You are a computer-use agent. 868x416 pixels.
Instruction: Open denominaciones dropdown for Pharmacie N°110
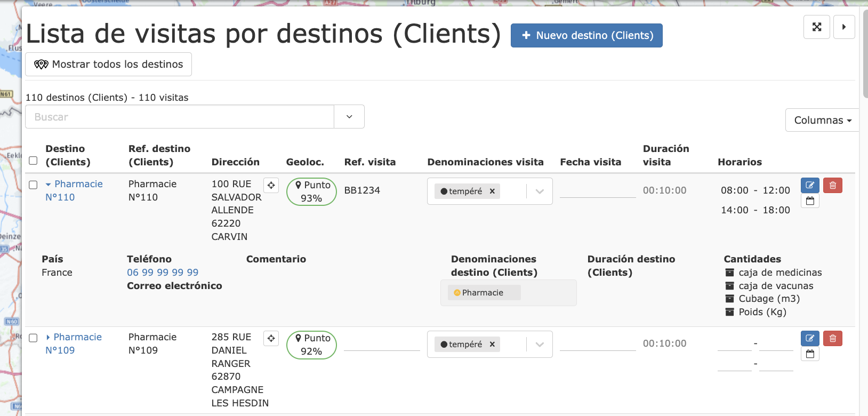pos(540,191)
